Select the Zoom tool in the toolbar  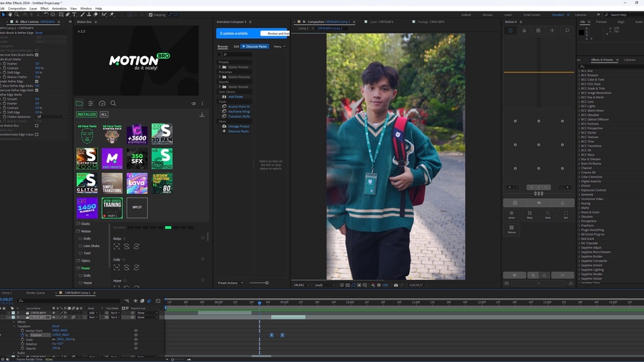(17, 15)
